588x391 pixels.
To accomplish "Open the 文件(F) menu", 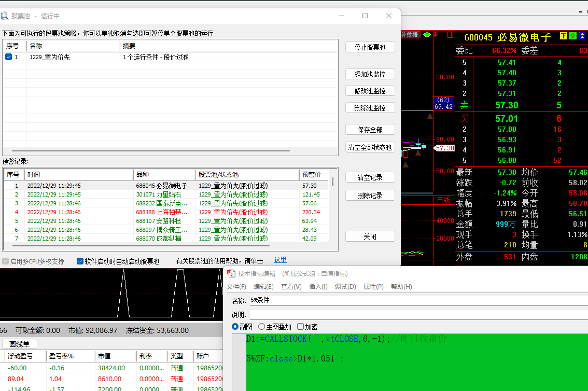I will click(x=236, y=287).
